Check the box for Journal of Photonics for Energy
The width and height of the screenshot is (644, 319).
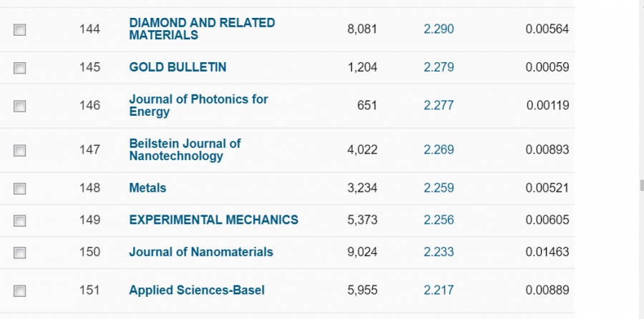[19, 106]
